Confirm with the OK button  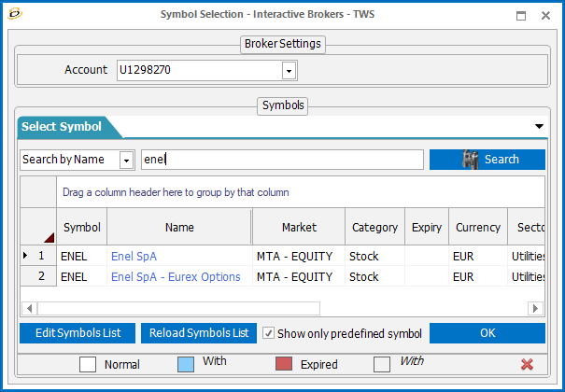point(487,333)
